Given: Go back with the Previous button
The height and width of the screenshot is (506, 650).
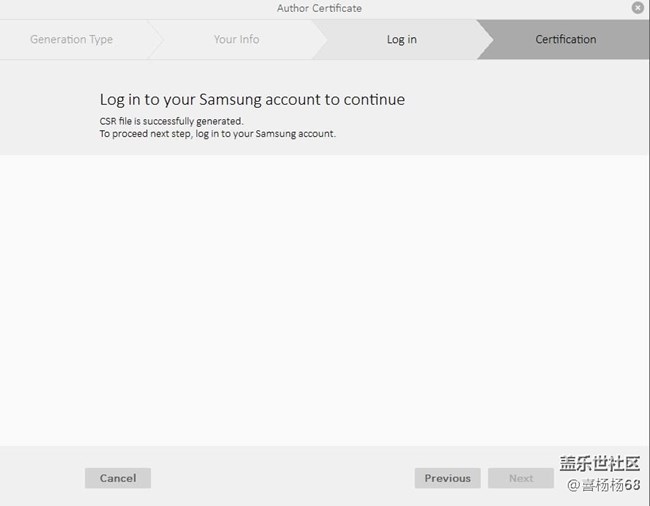Looking at the screenshot, I should 447,478.
